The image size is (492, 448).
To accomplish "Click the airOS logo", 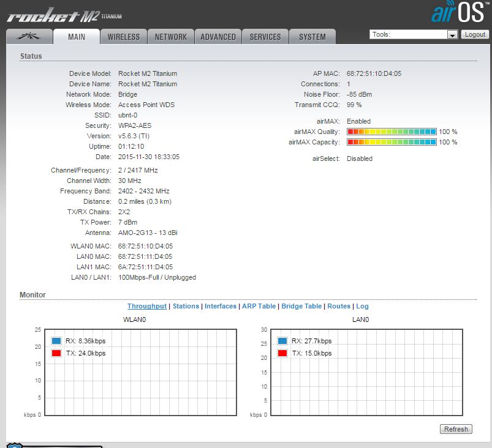I will click(460, 12).
